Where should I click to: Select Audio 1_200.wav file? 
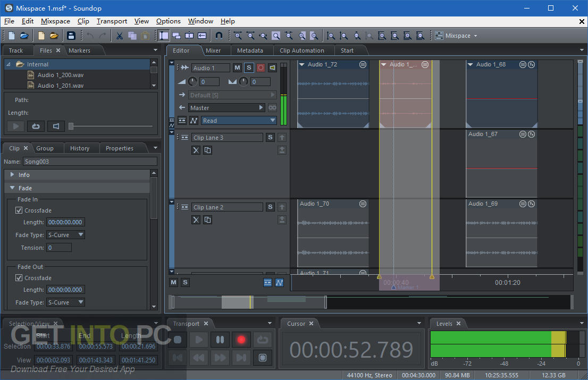pos(61,75)
